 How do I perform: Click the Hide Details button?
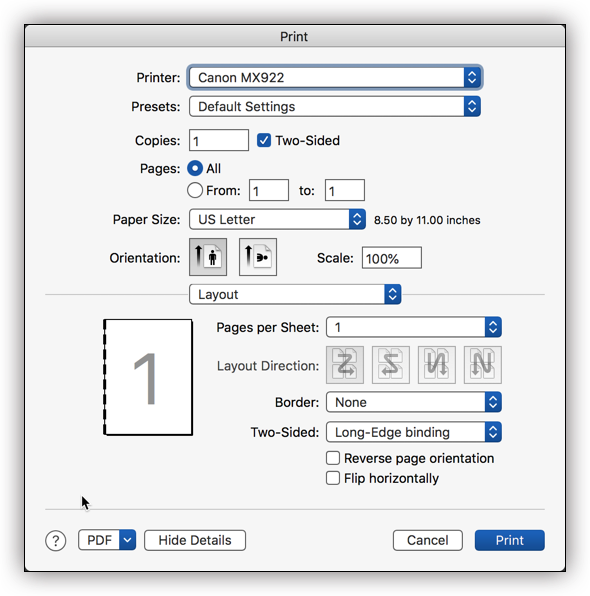click(195, 540)
